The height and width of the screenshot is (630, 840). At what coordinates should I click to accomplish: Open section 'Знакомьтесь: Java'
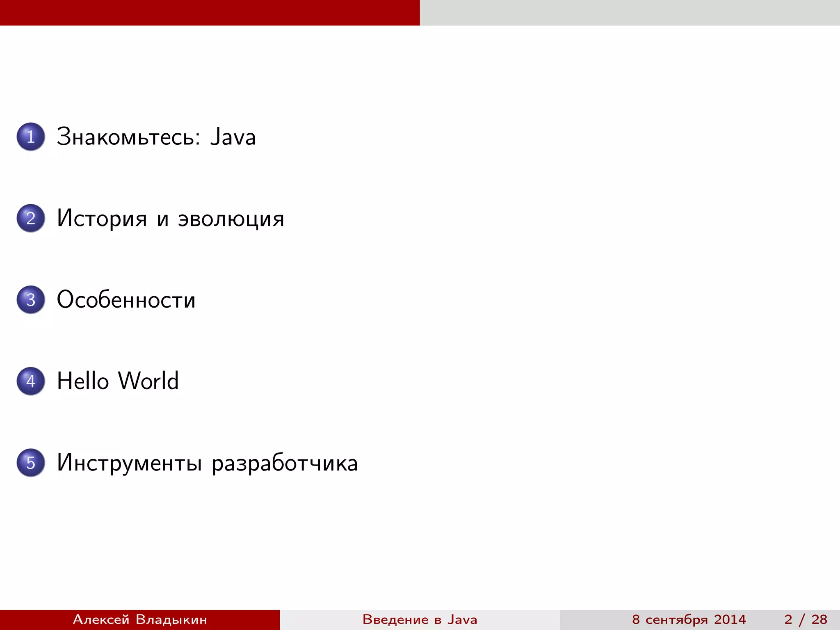click(x=156, y=137)
